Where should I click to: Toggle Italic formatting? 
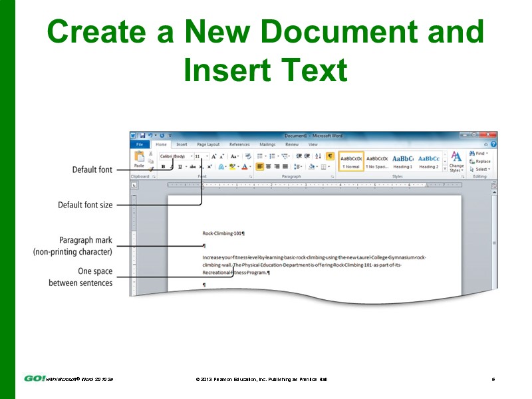172,165
